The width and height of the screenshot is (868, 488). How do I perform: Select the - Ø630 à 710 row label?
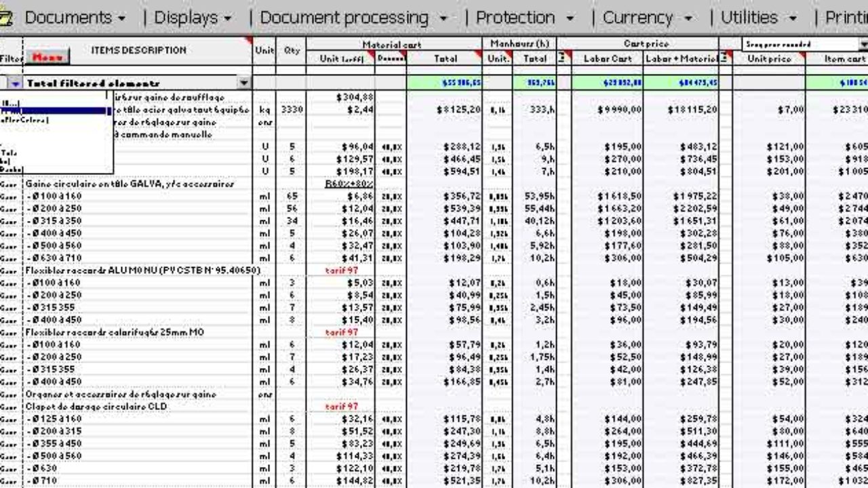54,258
